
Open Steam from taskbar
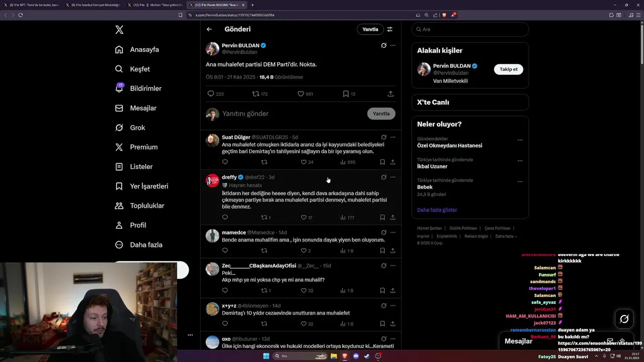[367, 356]
